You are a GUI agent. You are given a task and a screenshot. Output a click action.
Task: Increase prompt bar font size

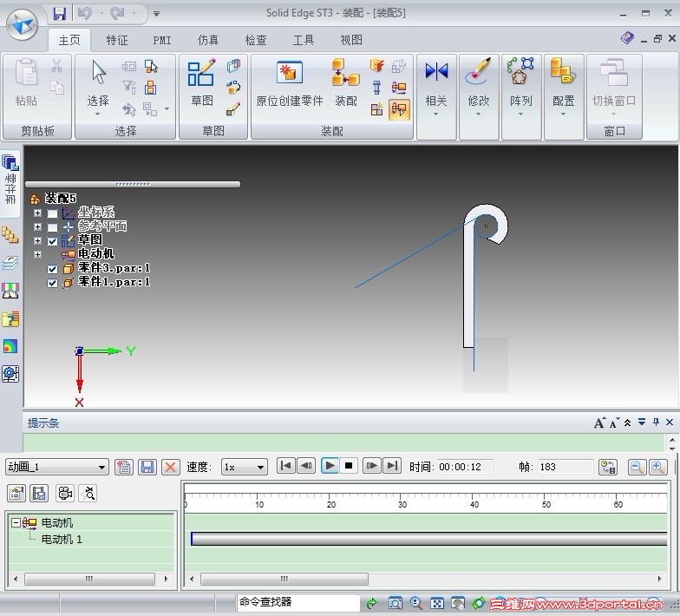[599, 422]
